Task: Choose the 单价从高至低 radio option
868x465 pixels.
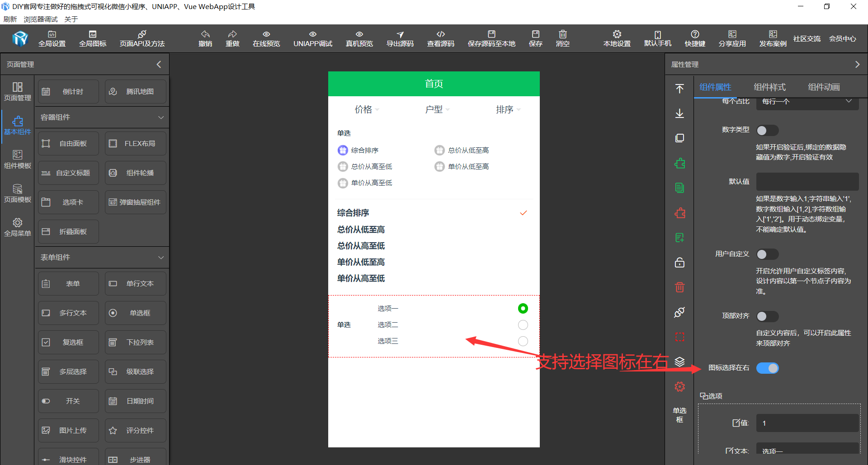Action: point(343,183)
